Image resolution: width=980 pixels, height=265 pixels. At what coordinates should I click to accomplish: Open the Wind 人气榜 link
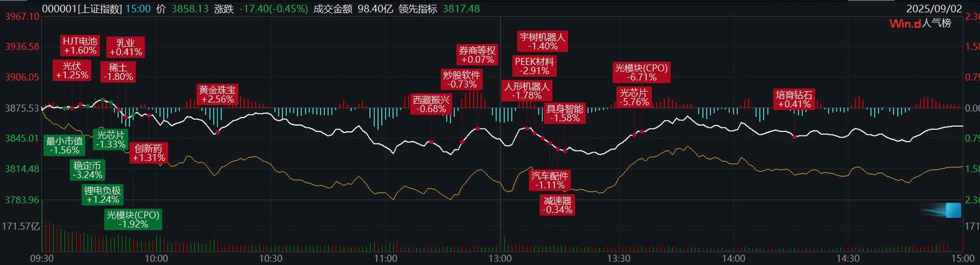(x=920, y=24)
